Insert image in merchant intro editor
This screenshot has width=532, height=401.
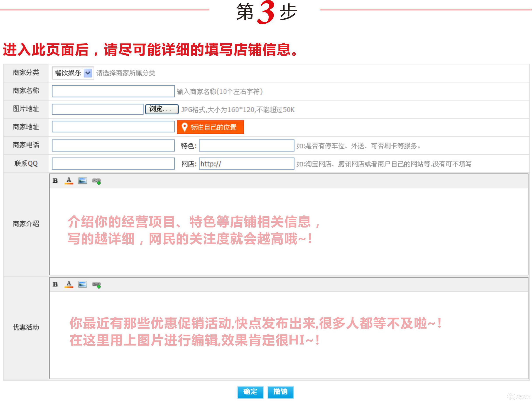[82, 181]
